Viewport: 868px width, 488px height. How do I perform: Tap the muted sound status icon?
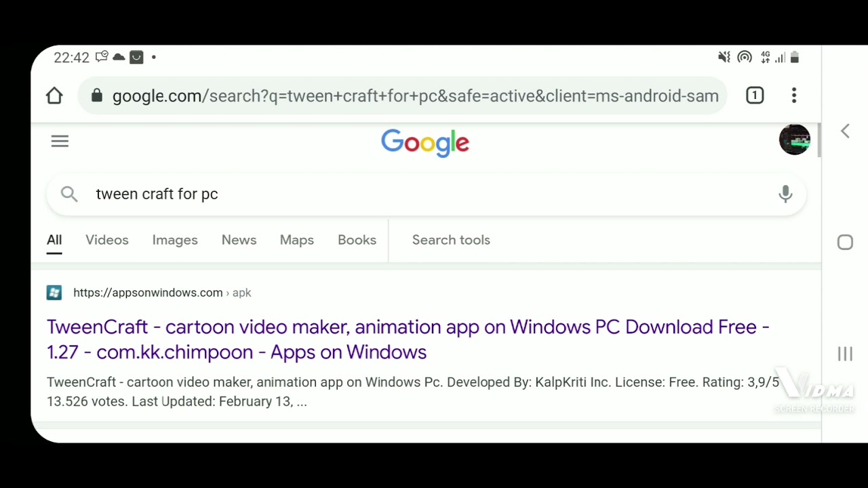pos(724,58)
